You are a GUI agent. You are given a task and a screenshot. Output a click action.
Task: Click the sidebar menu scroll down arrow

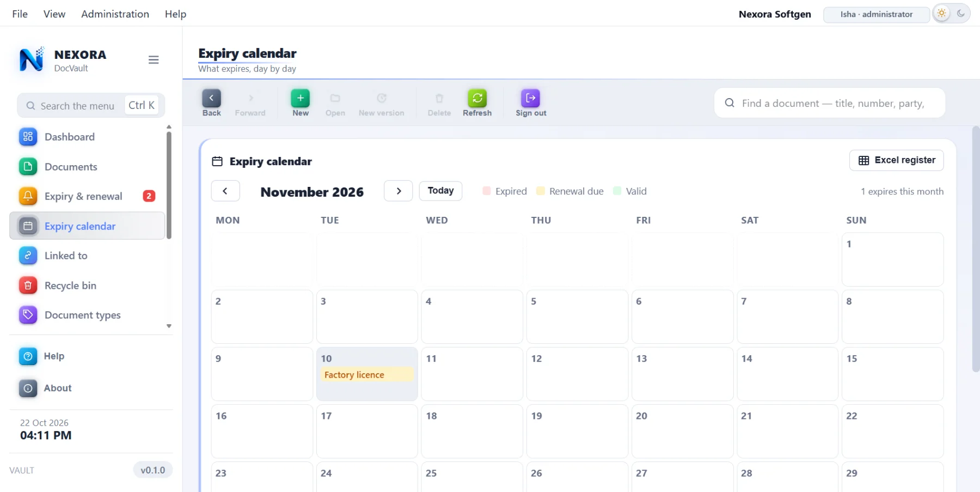click(169, 326)
